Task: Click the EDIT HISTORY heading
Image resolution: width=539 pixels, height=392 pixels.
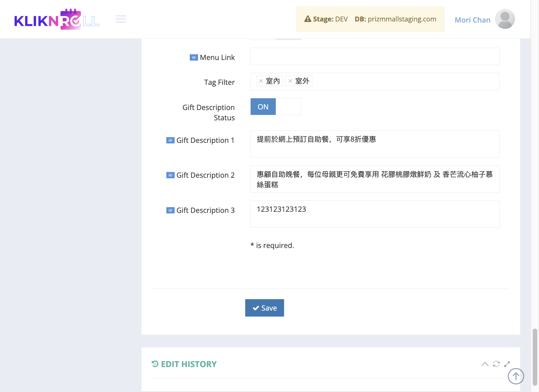Action: click(x=189, y=364)
